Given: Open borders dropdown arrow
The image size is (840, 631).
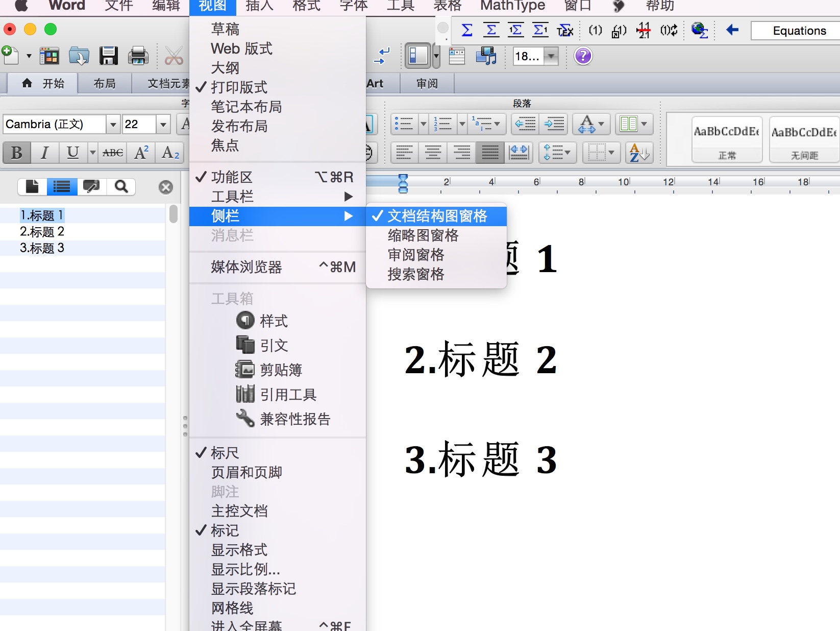Looking at the screenshot, I should pos(611,152).
